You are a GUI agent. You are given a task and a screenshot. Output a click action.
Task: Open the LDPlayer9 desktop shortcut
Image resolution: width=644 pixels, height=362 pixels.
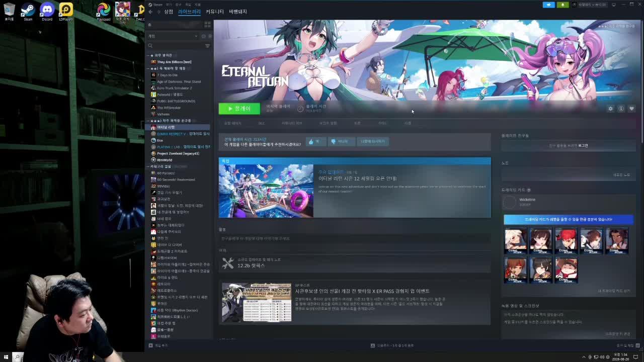(66, 11)
